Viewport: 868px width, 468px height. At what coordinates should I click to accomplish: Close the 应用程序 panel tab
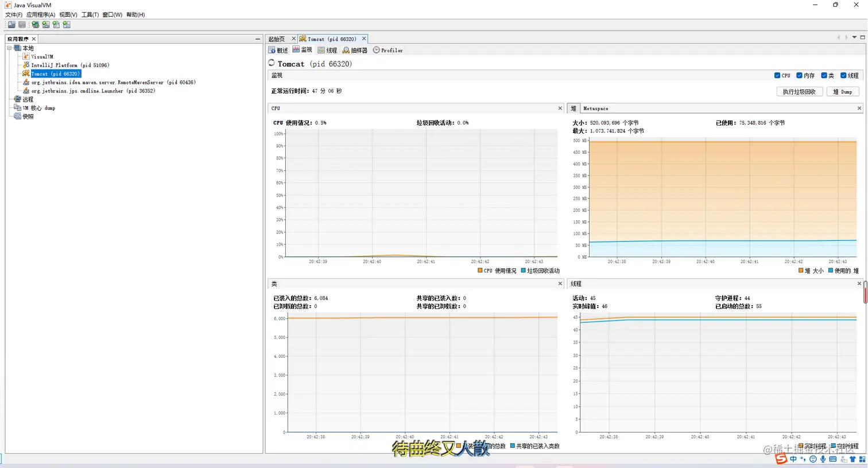pos(34,39)
